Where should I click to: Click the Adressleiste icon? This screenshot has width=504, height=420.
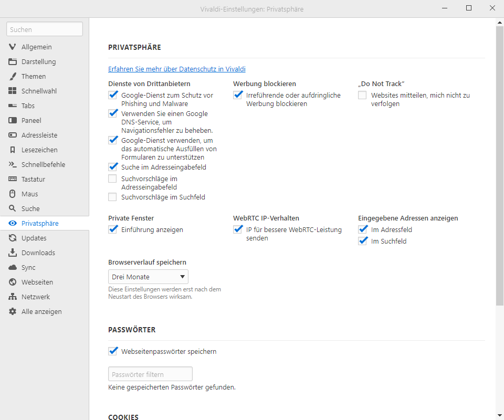[x=13, y=135]
